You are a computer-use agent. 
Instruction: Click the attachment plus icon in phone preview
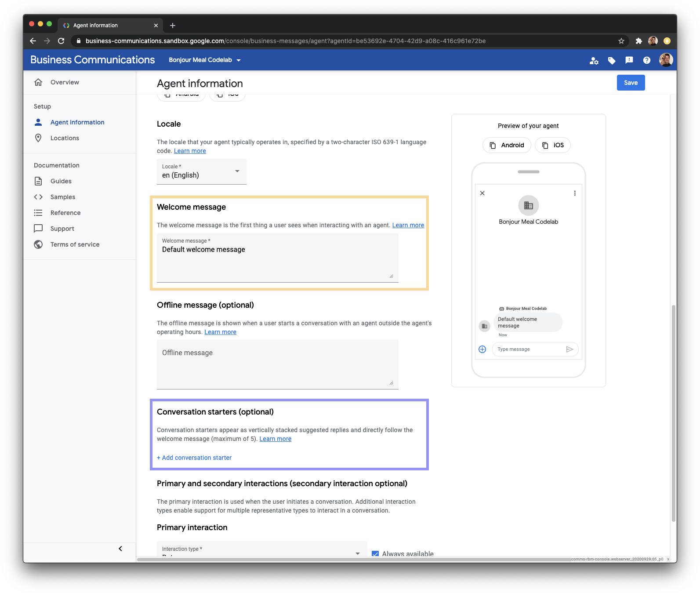click(x=482, y=349)
